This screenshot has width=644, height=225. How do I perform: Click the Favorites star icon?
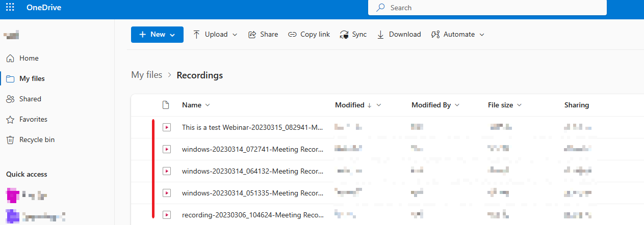10,120
